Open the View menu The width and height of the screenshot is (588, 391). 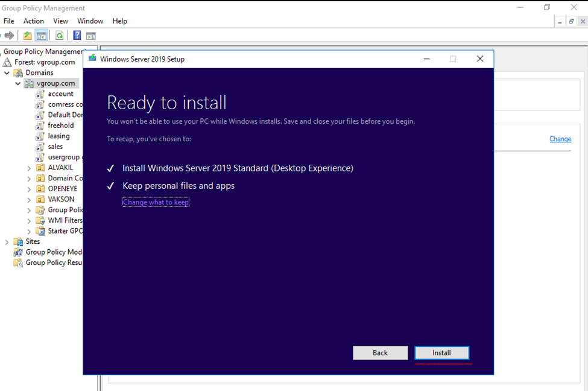pyautogui.click(x=60, y=21)
